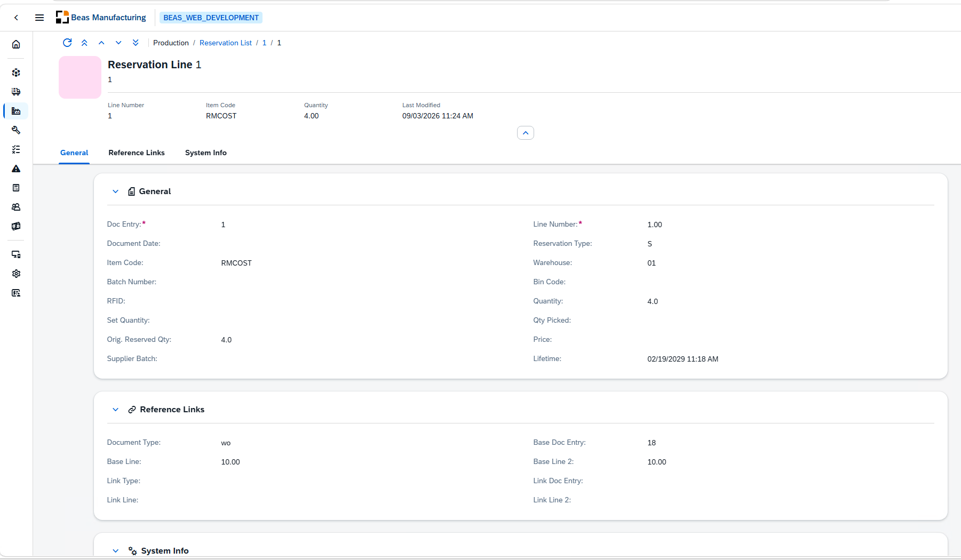The image size is (961, 560).
Task: Collapse the General section chevron
Action: coord(115,191)
